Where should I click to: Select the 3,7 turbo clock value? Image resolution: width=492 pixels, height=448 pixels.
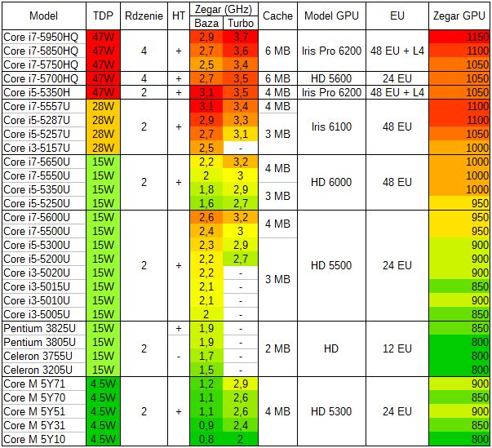pyautogui.click(x=241, y=38)
